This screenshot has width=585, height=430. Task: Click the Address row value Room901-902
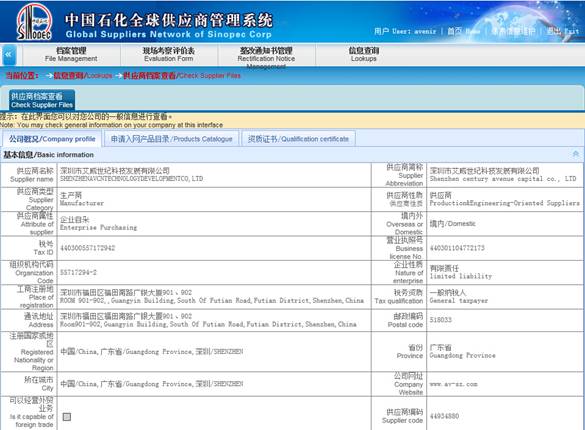tap(208, 320)
